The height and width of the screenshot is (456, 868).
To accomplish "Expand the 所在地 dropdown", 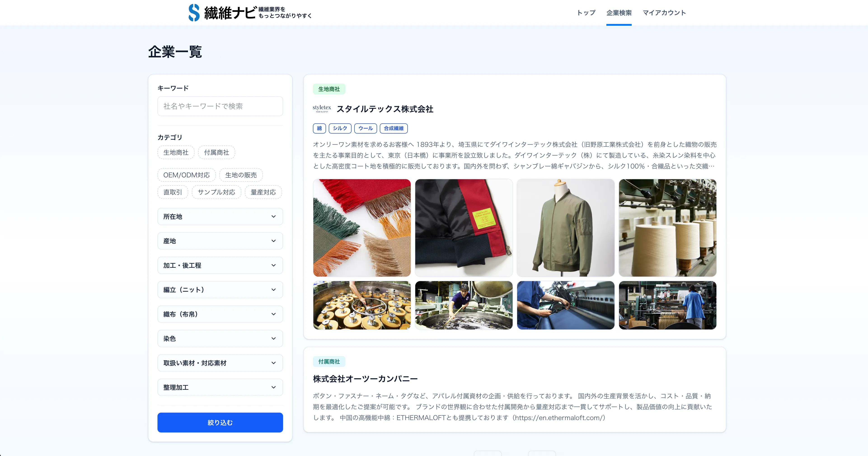I will pyautogui.click(x=220, y=217).
